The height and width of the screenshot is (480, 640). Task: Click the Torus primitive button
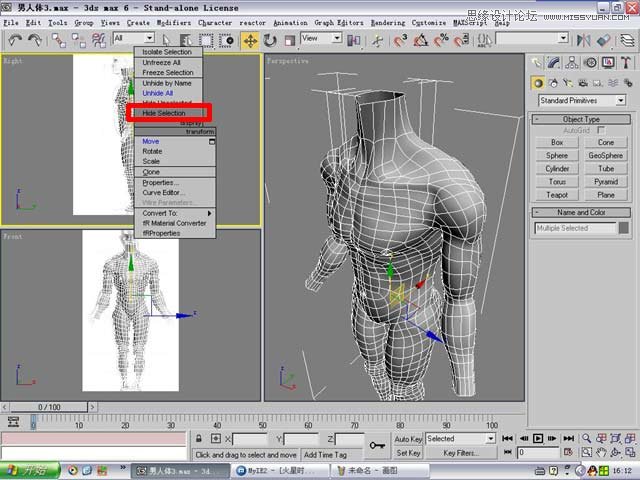557,182
